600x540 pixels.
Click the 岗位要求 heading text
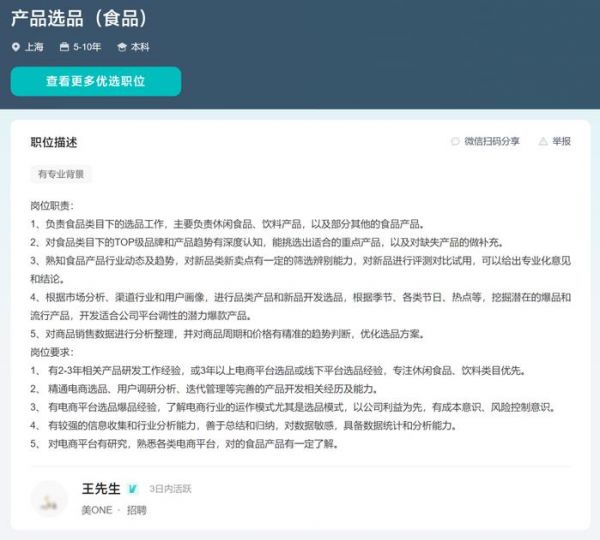(x=54, y=352)
